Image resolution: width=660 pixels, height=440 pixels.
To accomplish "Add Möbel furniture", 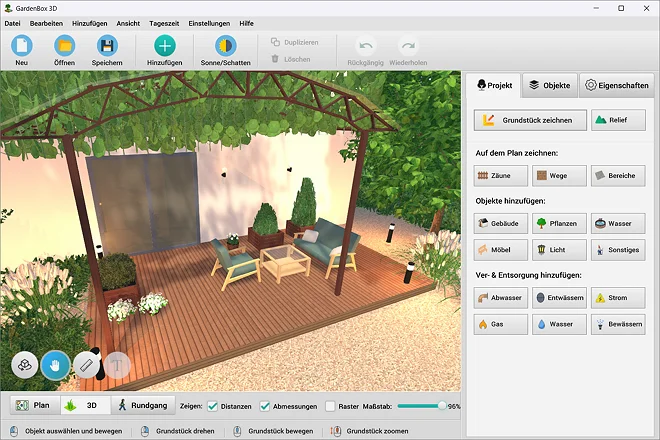I will pos(500,250).
